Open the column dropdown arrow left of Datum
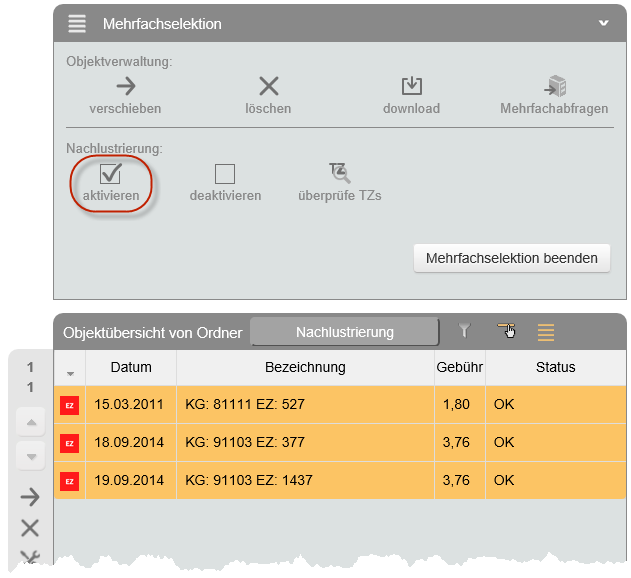This screenshot has height=578, width=631. [70, 374]
